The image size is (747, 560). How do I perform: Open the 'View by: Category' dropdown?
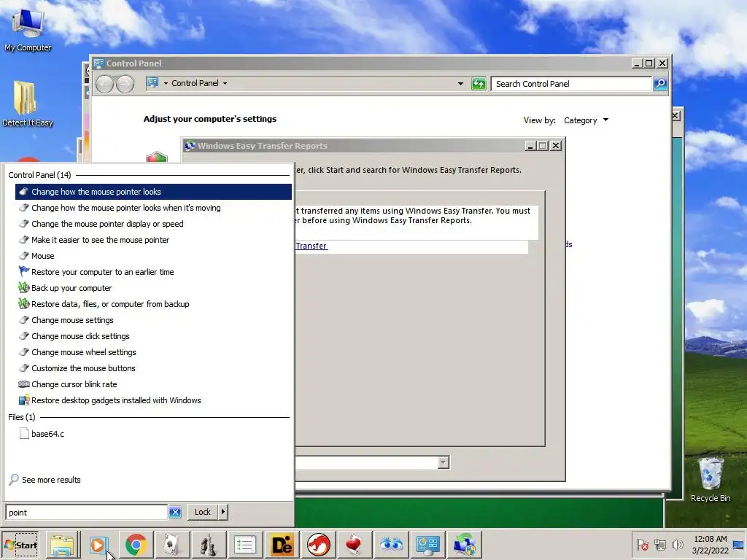coord(586,120)
